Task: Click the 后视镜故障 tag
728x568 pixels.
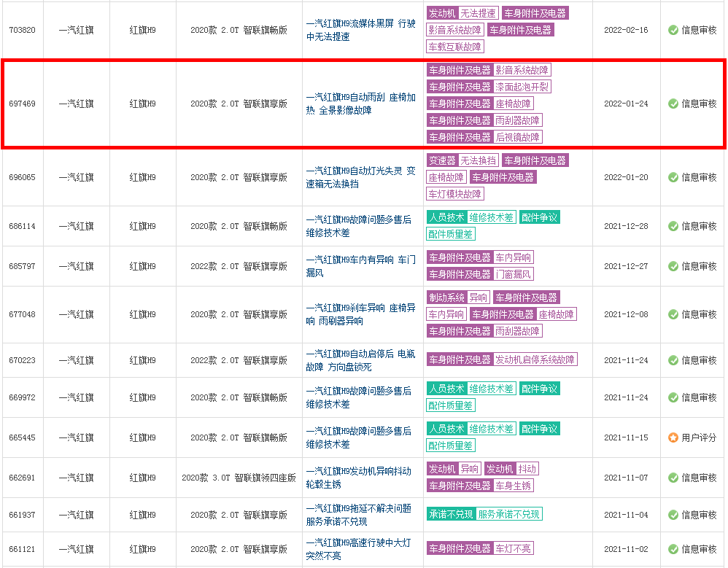Action: coord(518,137)
